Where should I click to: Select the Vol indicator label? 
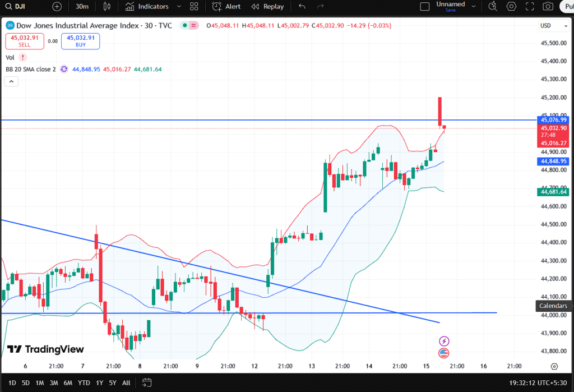(10, 58)
